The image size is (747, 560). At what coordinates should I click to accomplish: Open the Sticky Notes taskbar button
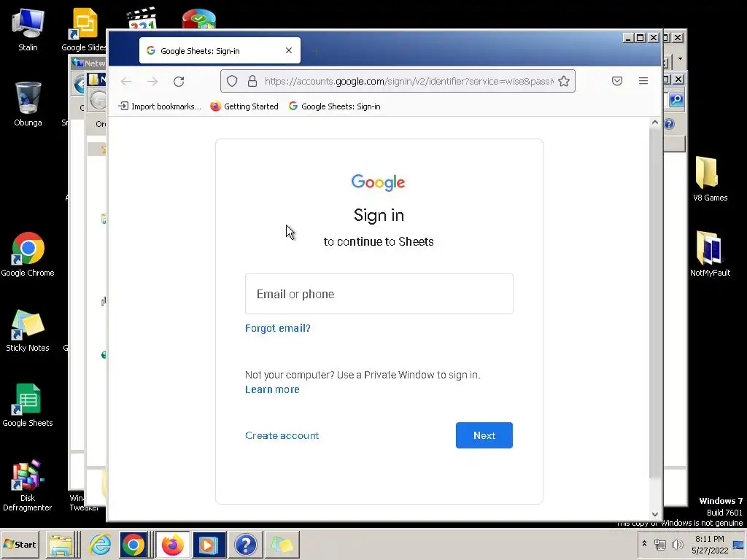tap(282, 544)
